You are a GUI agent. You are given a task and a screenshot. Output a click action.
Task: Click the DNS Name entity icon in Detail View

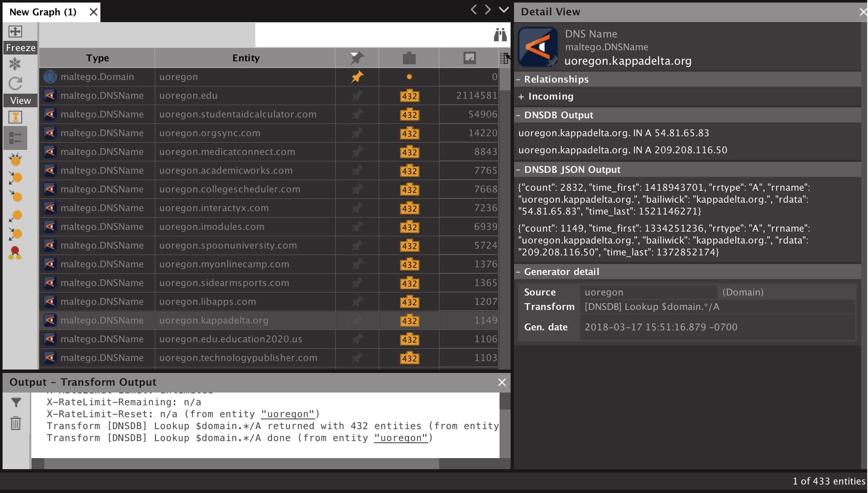click(538, 47)
